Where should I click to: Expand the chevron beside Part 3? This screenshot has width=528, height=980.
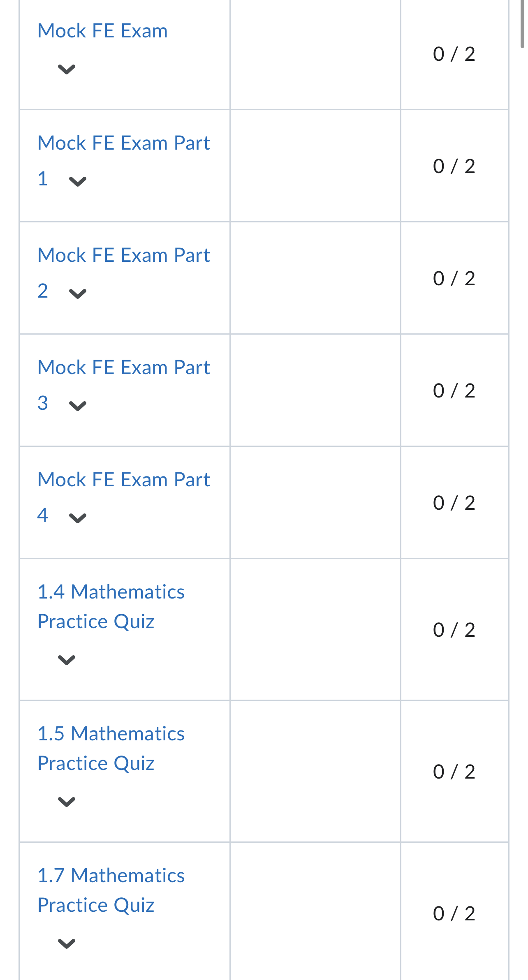click(x=78, y=406)
